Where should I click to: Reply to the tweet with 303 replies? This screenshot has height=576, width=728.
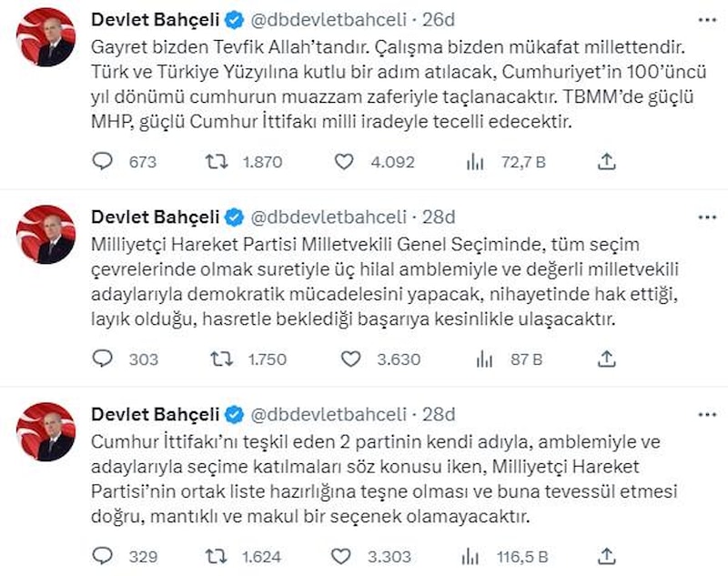pos(104,359)
